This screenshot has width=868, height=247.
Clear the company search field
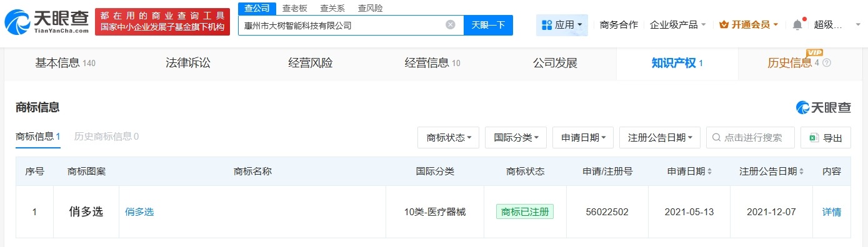pos(450,25)
